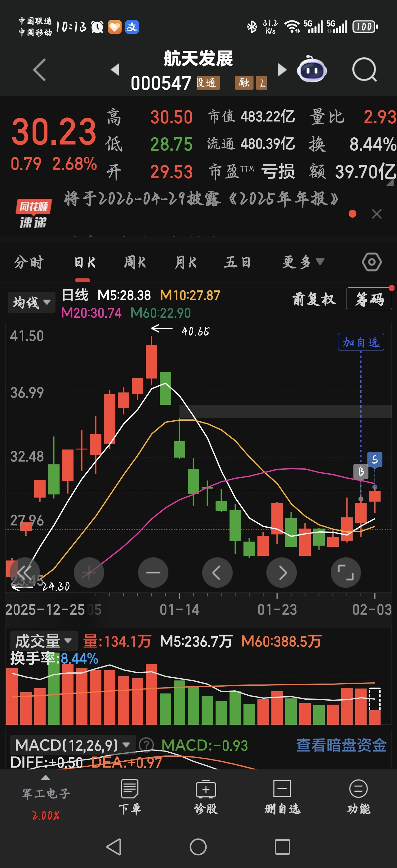Tap Android back navigation triangle
The image size is (397, 868).
[114, 847]
